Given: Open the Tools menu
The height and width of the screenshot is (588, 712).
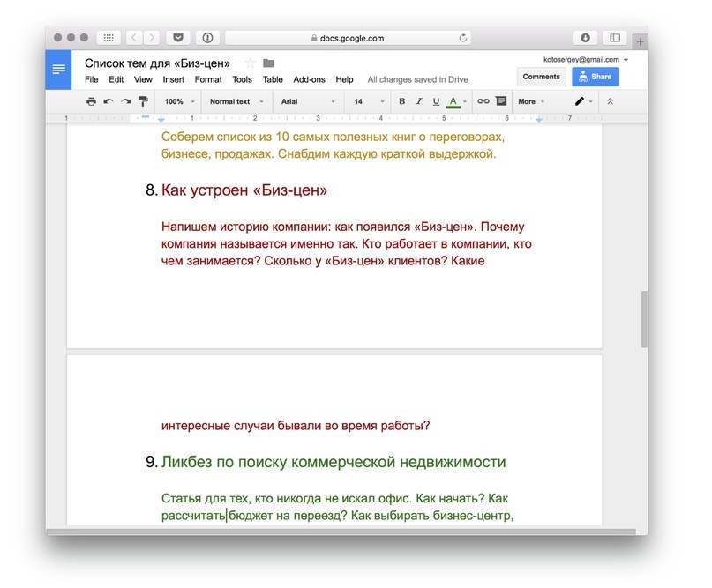Looking at the screenshot, I should 242,79.
